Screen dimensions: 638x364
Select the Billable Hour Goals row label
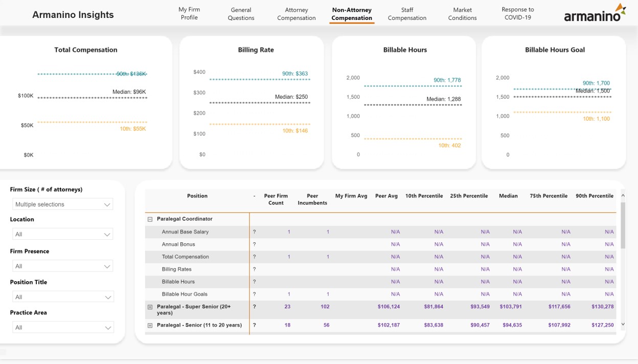coord(185,294)
